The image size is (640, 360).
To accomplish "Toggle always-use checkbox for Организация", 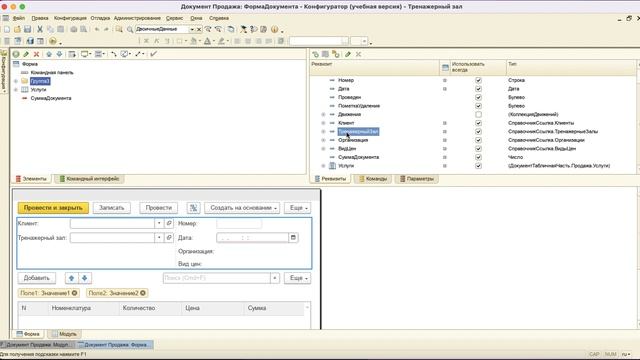I will (x=478, y=140).
